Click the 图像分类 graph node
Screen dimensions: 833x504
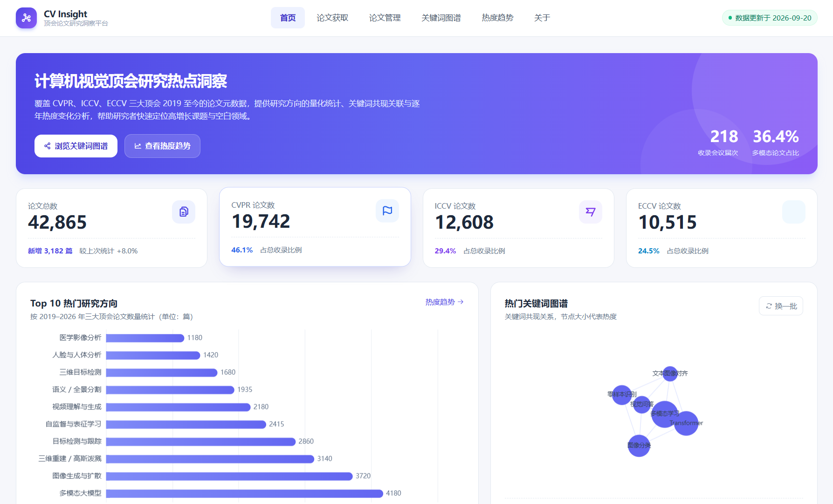639,446
